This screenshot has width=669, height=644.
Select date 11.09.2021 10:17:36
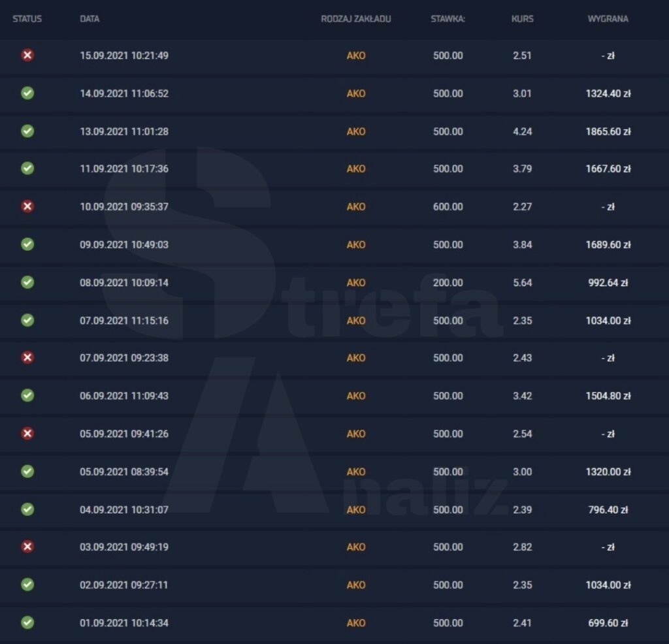(124, 169)
